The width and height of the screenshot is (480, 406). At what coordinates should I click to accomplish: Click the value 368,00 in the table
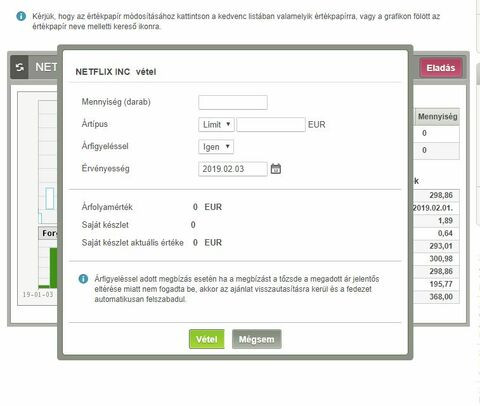pyautogui.click(x=441, y=297)
